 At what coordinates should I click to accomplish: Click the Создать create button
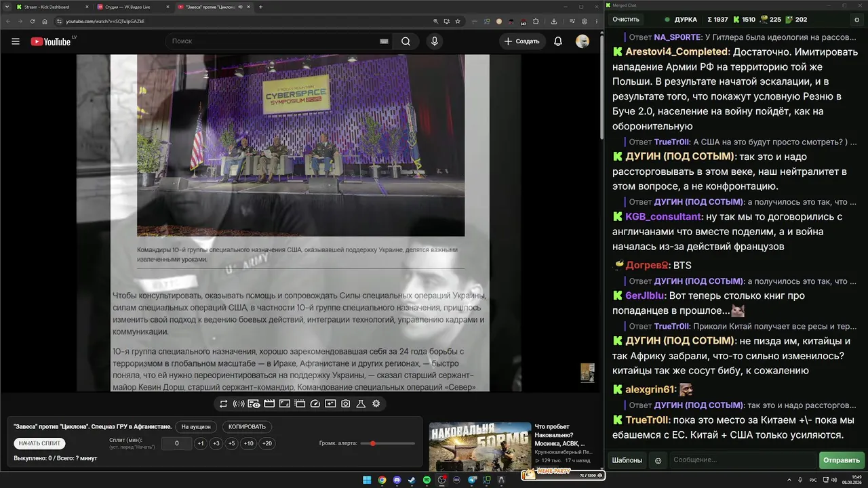point(522,41)
